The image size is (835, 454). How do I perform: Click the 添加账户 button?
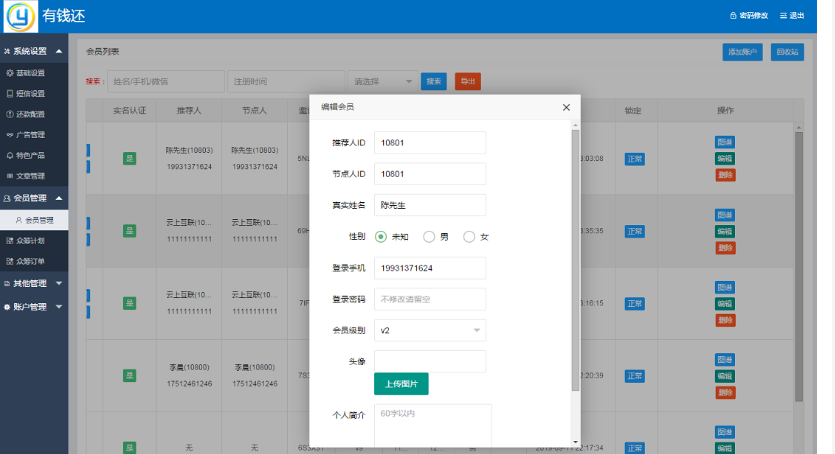click(742, 52)
